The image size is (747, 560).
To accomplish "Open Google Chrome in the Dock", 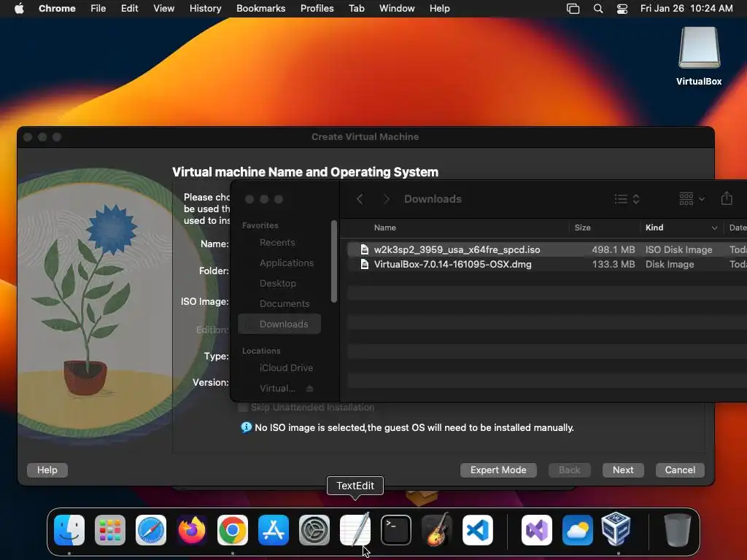I will click(x=233, y=530).
